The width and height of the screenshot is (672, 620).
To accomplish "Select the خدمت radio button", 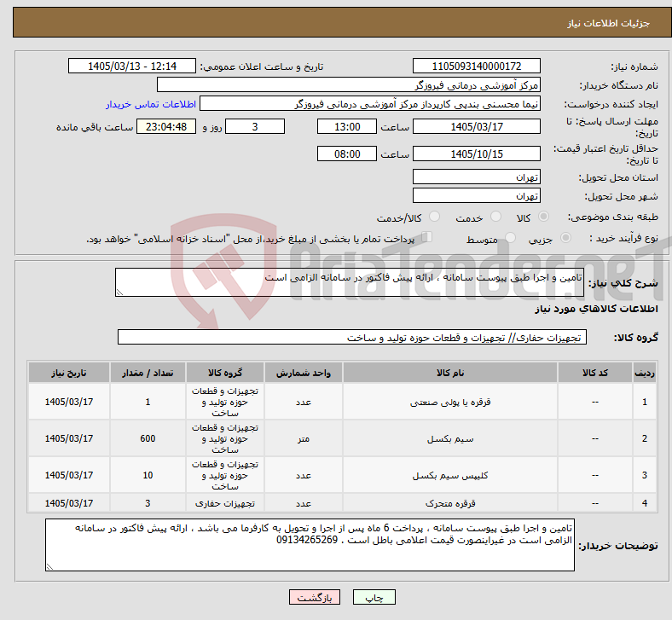I will click(x=495, y=217).
